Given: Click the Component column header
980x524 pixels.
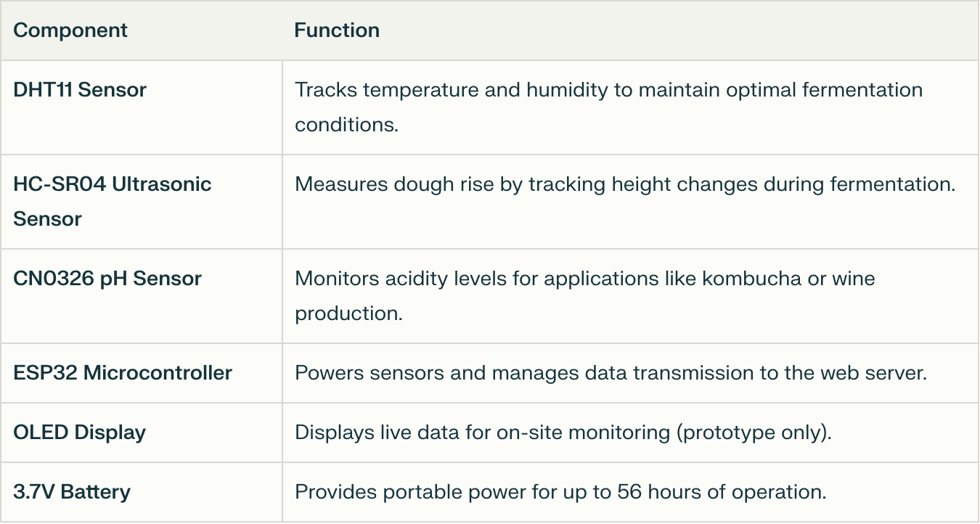Looking at the screenshot, I should pos(70,30).
